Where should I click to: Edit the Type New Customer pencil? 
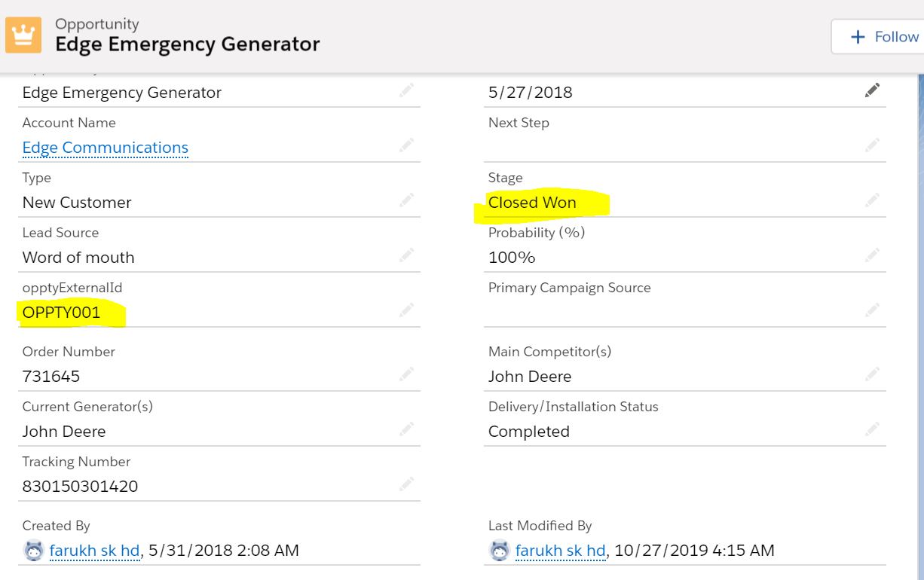point(406,200)
